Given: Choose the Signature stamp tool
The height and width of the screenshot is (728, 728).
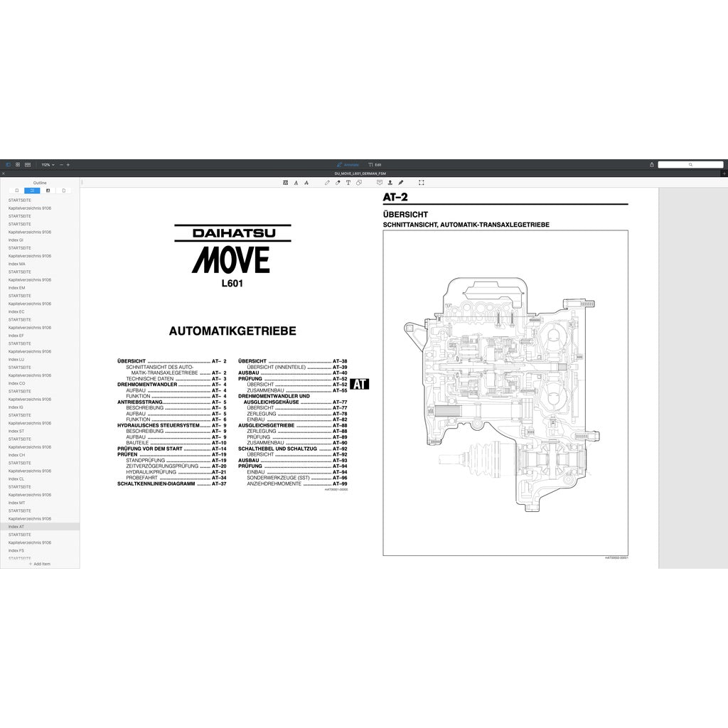Looking at the screenshot, I should 390,183.
